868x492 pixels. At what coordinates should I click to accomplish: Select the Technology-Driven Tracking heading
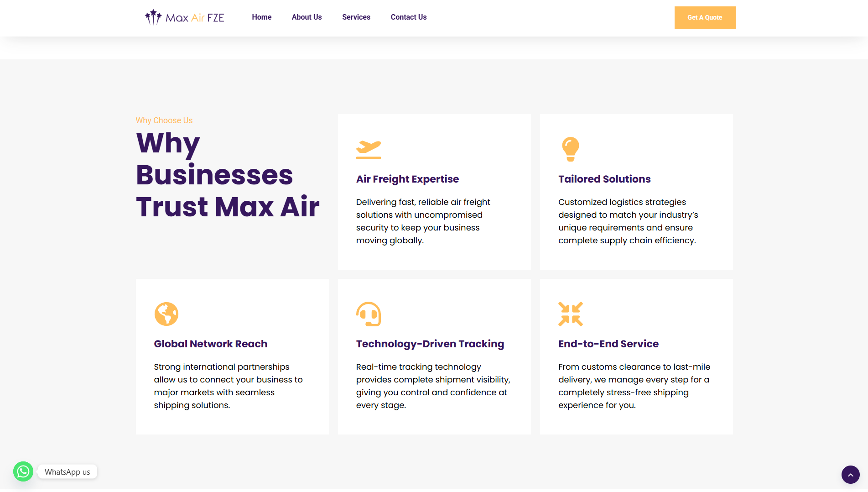430,344
